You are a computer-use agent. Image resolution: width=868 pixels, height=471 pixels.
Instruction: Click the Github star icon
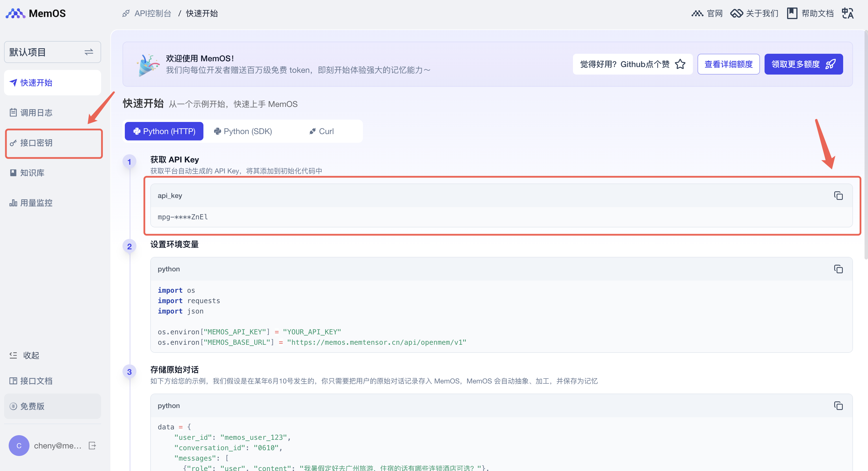[x=680, y=64]
